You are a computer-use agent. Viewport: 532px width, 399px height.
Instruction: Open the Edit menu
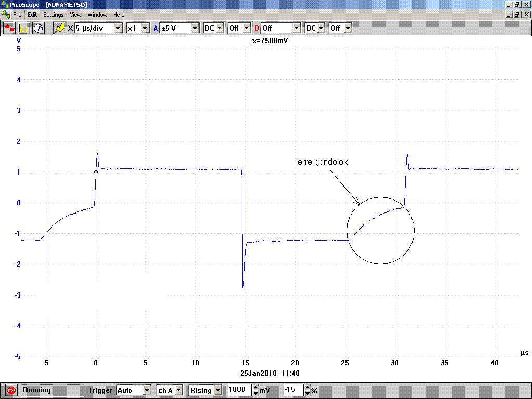point(32,15)
